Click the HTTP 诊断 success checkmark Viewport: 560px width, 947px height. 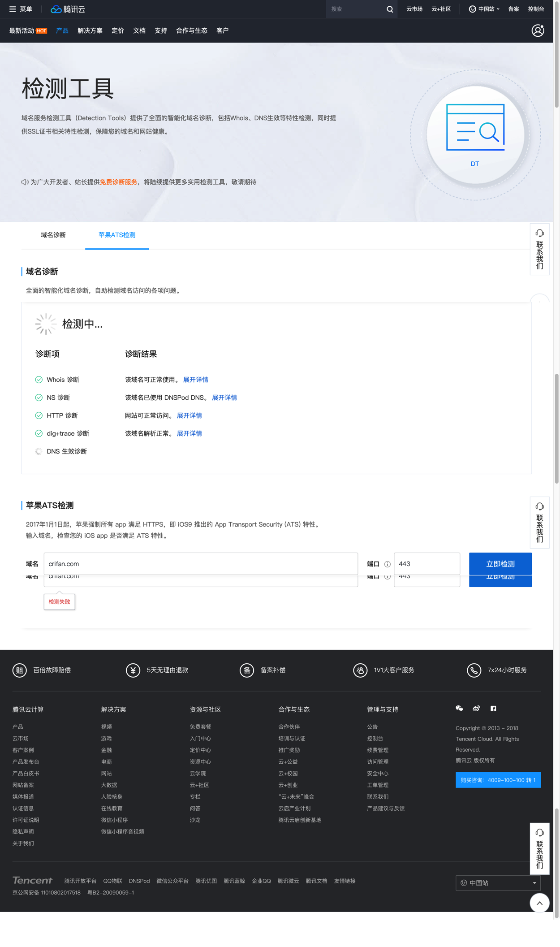click(39, 415)
